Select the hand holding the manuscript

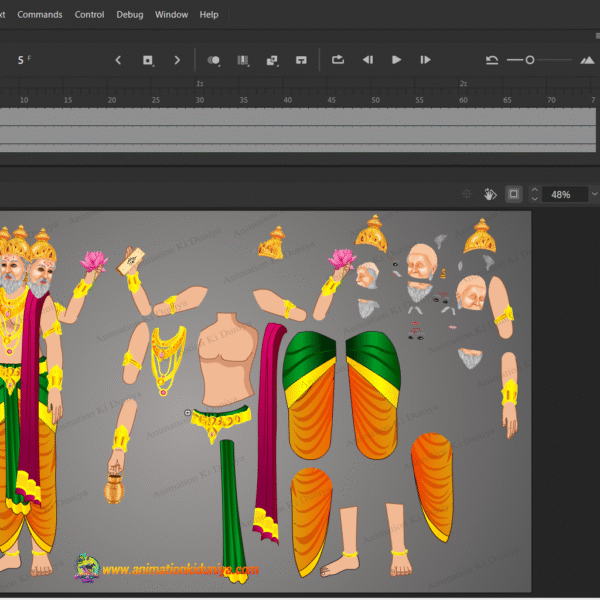click(x=136, y=279)
